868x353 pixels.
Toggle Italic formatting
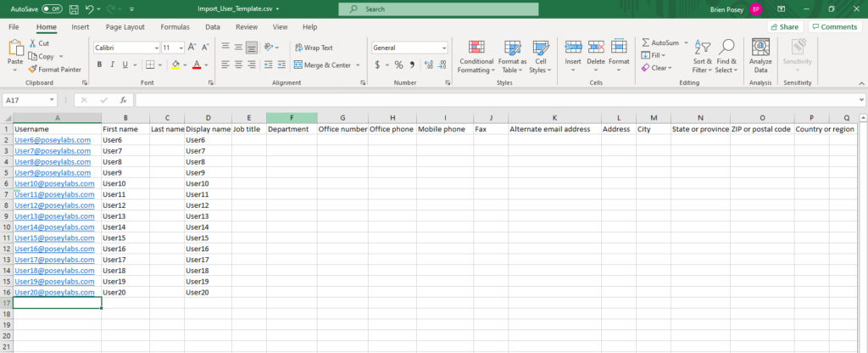113,64
